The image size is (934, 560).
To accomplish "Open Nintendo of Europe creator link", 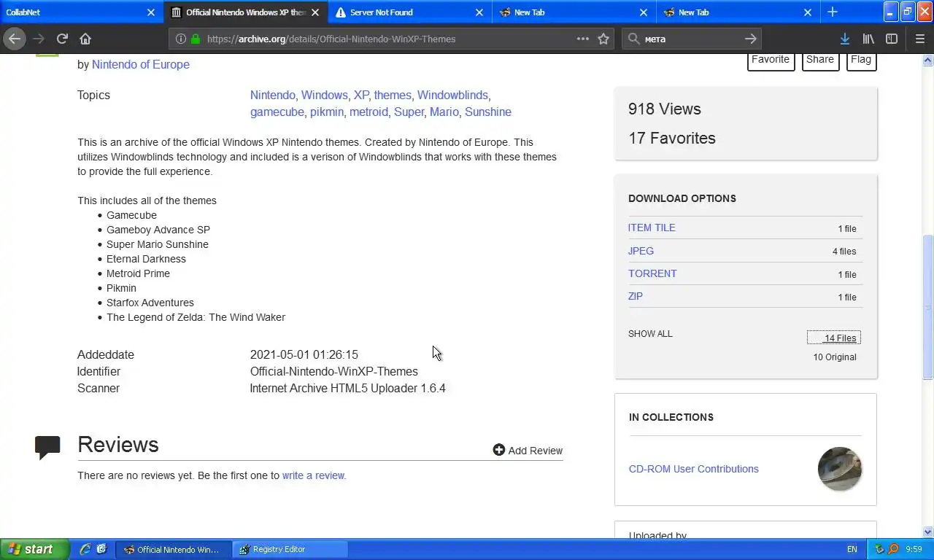I will click(140, 64).
